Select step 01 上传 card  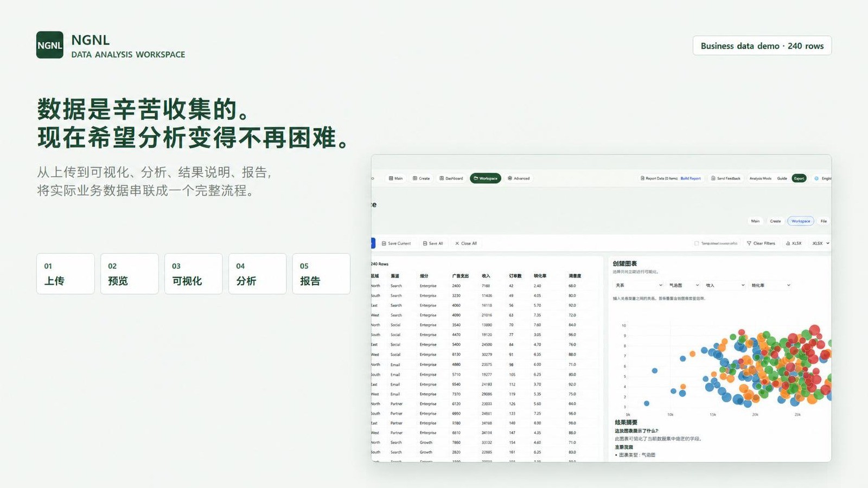[66, 274]
